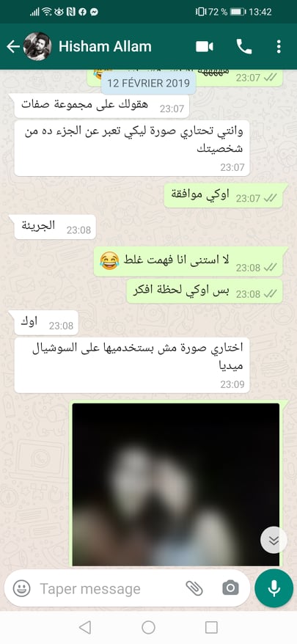The height and width of the screenshot is (644, 297).
Task: Tap Android home circle navigation button
Action: point(148,627)
